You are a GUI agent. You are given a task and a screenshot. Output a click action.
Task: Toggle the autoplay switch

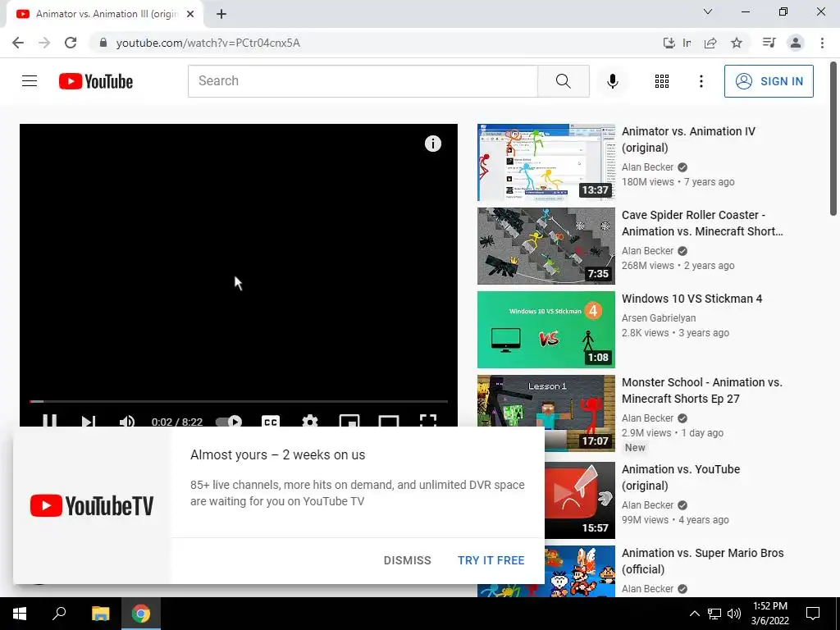(x=229, y=422)
